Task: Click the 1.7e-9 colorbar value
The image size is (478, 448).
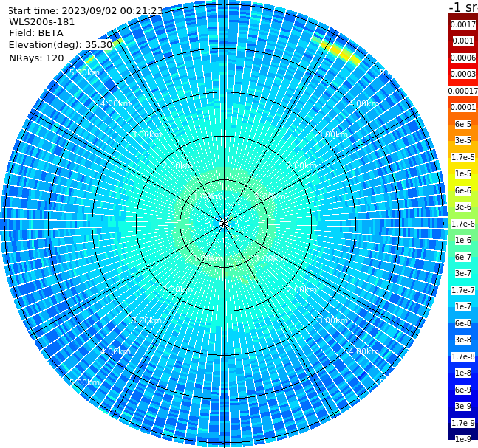Action: [463, 423]
